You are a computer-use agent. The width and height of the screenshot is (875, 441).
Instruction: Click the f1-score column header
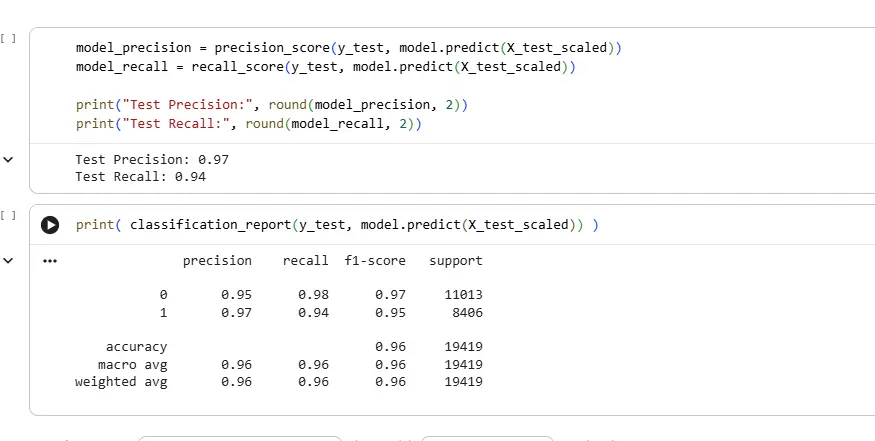375,261
